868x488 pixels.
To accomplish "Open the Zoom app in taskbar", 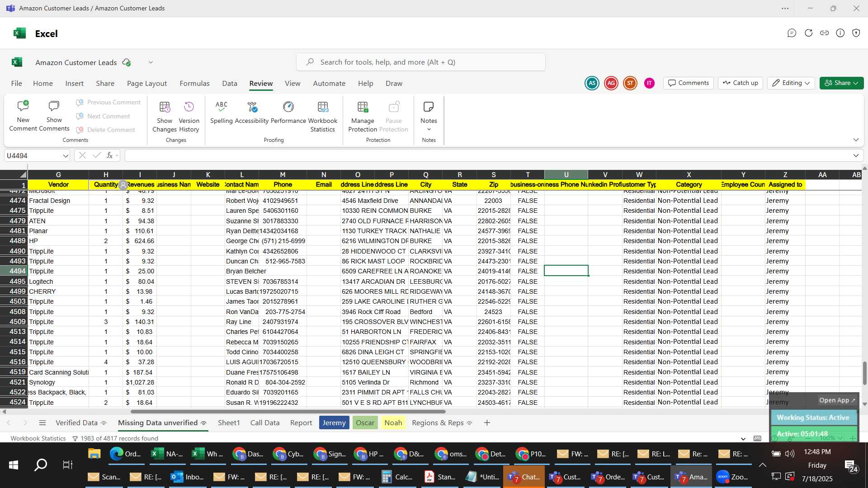I will tap(732, 477).
